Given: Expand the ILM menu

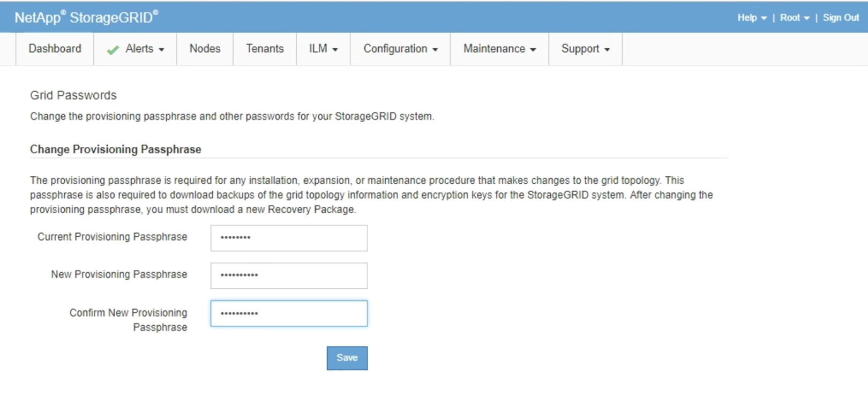Looking at the screenshot, I should [x=323, y=49].
